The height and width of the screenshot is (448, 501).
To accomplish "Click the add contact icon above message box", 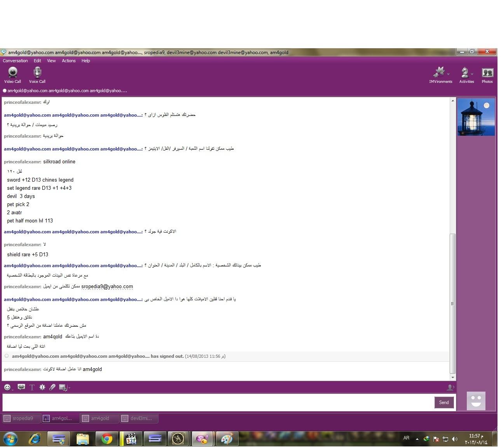I will pos(450,387).
